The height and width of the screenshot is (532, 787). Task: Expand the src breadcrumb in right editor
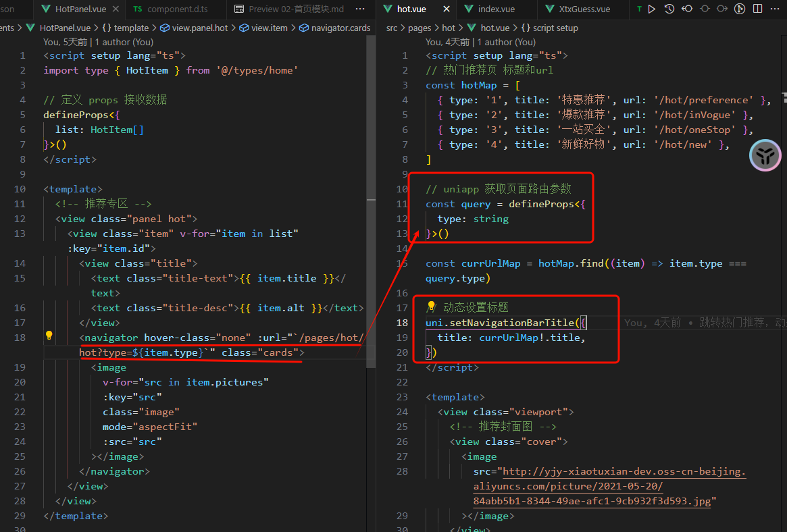click(392, 28)
